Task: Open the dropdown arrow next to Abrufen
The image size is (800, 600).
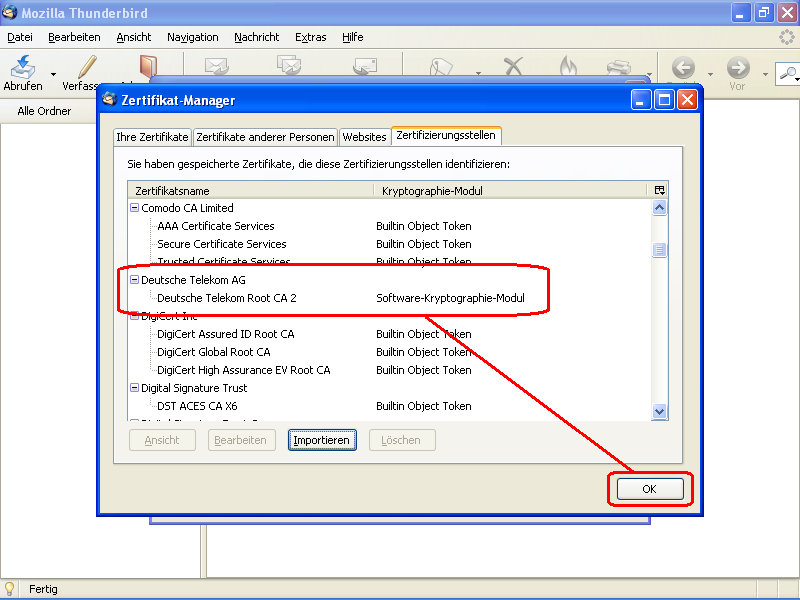Action: click(53, 74)
